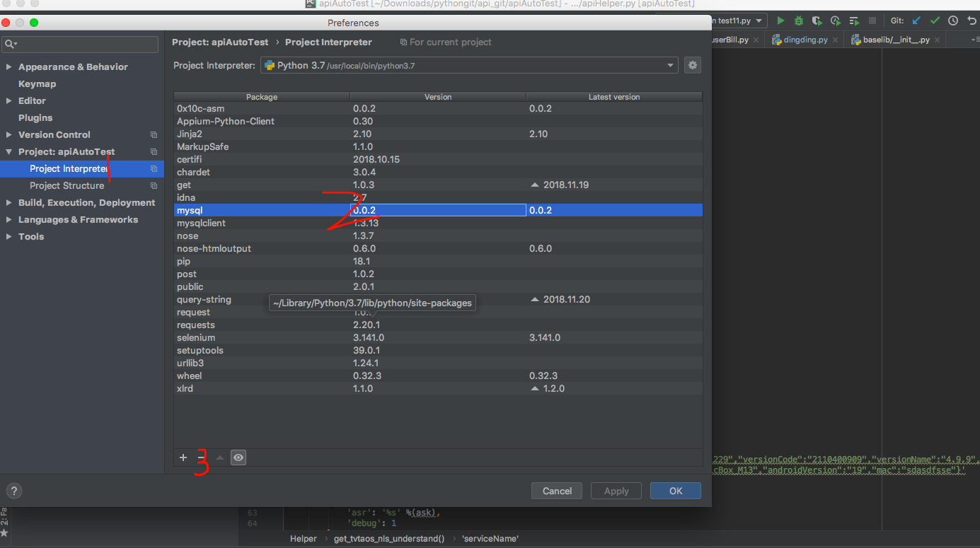Select the setuptools package row

click(x=438, y=350)
